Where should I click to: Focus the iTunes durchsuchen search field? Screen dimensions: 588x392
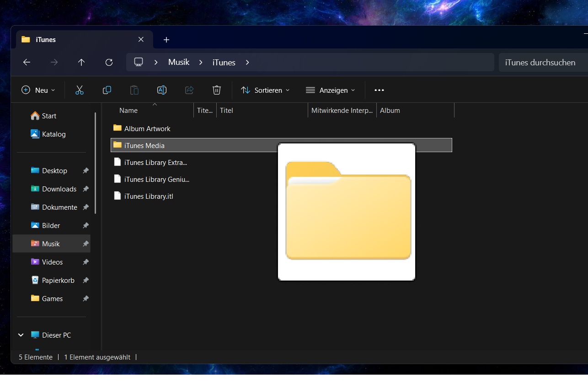(x=543, y=63)
